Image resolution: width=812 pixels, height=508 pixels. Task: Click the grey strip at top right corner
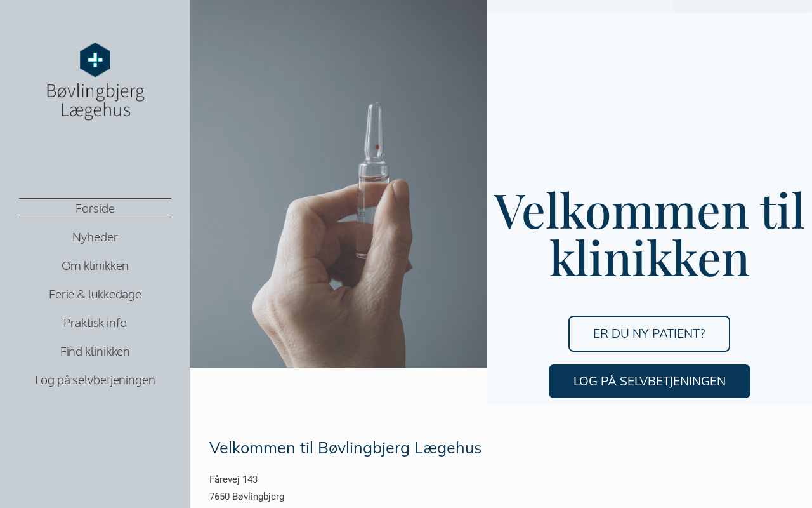click(742, 6)
